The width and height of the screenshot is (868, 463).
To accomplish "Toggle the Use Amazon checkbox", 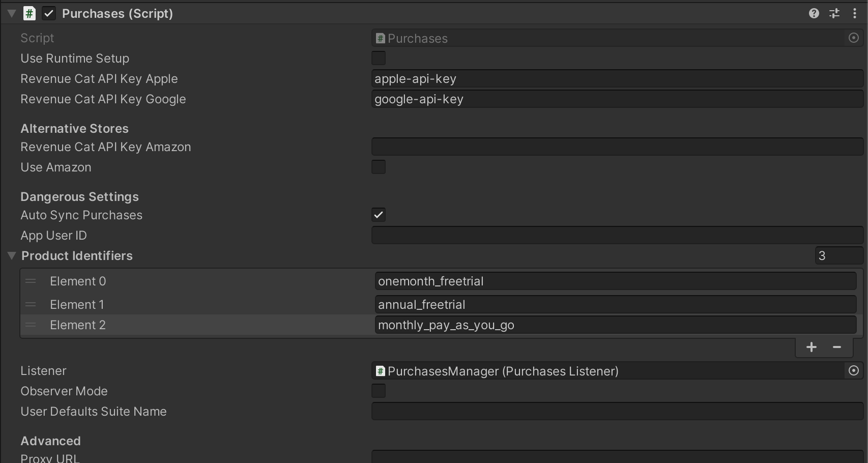I will [379, 167].
